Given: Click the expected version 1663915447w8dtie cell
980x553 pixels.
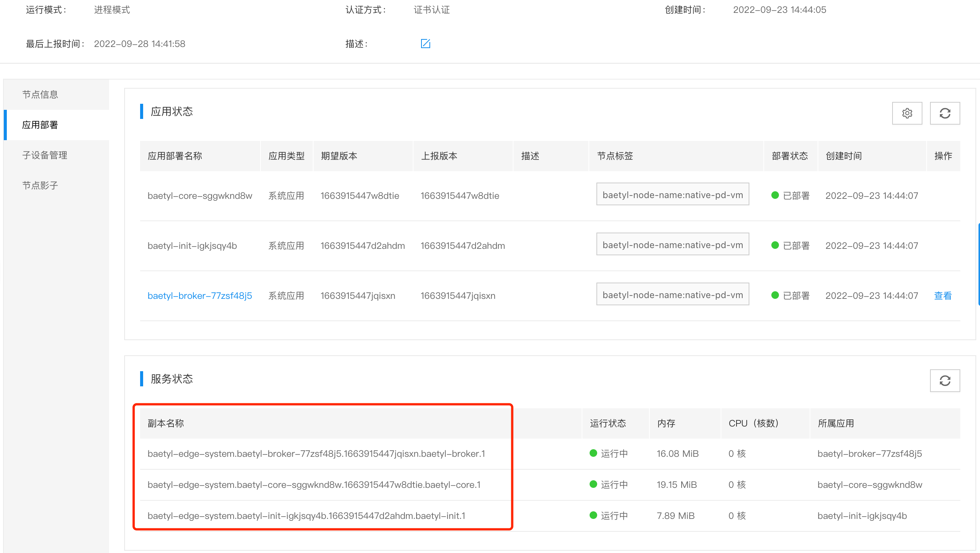Looking at the screenshot, I should click(x=360, y=195).
